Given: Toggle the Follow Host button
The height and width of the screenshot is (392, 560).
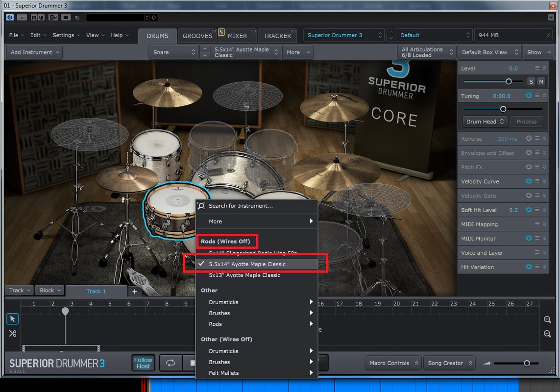Looking at the screenshot, I should pos(143,363).
